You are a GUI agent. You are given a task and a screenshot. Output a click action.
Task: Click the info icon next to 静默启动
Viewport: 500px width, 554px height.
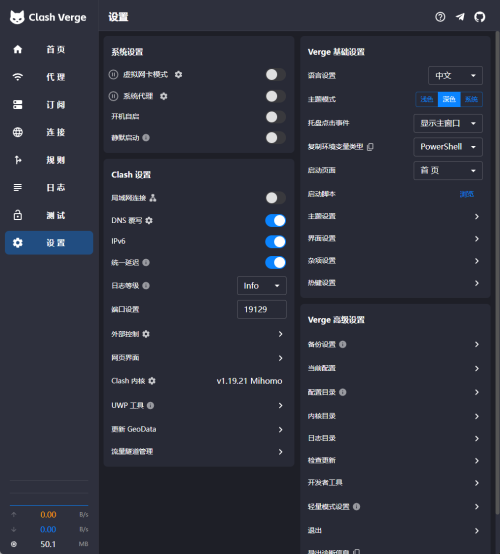[x=146, y=138]
